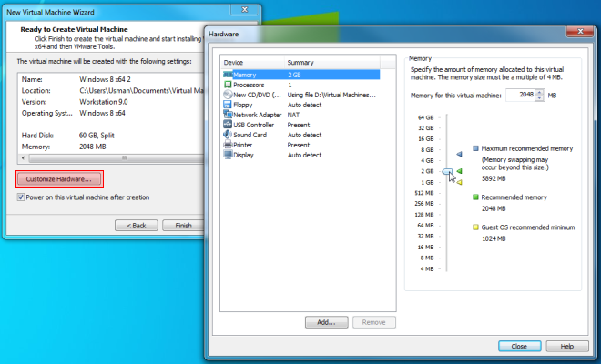Screen dimensions: 601x364
Task: Close the New Virtual Machine Wizard window
Action: click(245, 10)
